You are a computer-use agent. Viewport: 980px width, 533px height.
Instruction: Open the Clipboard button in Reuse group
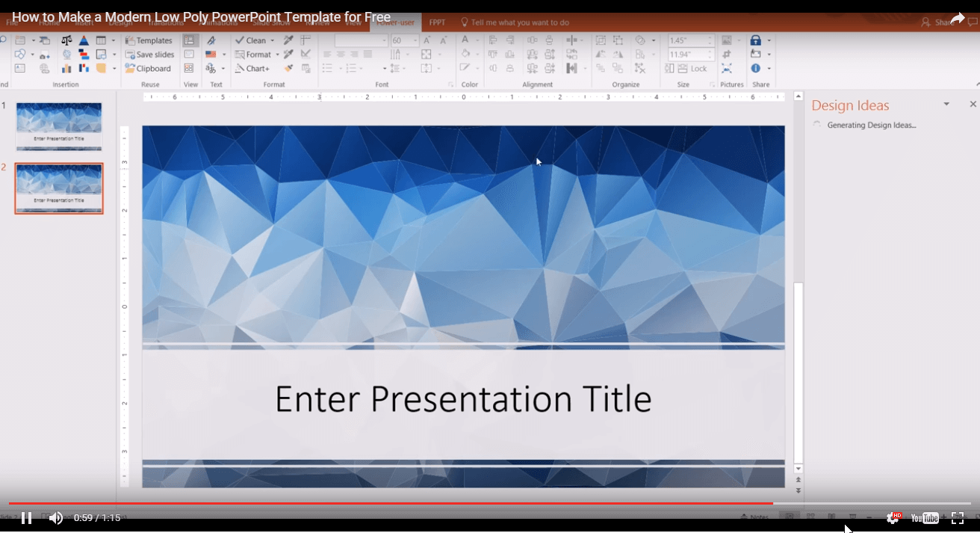pyautogui.click(x=148, y=68)
